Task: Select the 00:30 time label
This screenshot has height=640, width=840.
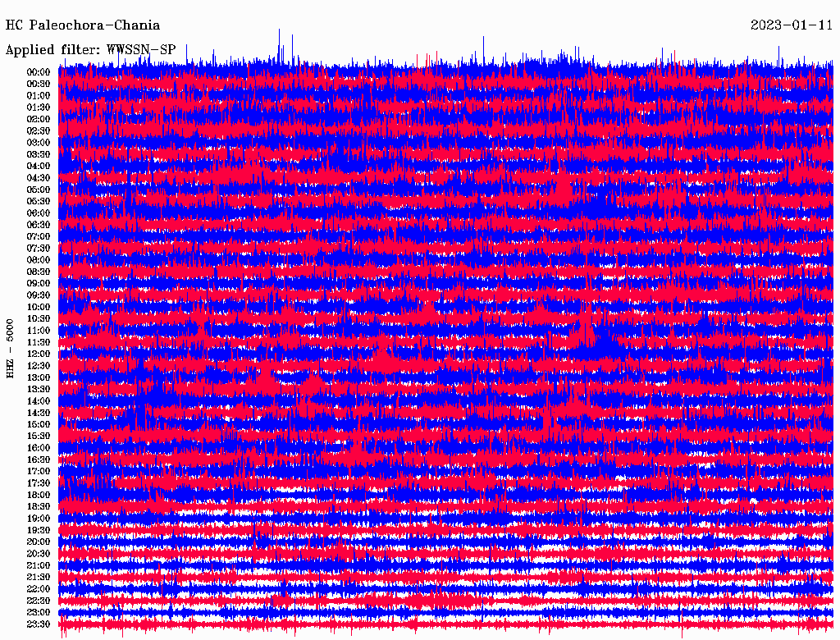Action: point(39,85)
